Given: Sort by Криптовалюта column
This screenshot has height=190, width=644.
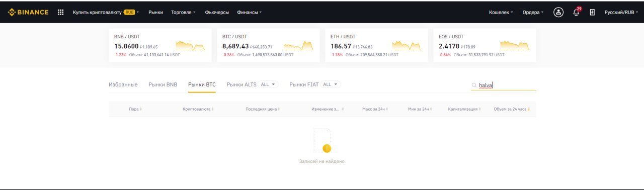Looking at the screenshot, I should coord(198,109).
